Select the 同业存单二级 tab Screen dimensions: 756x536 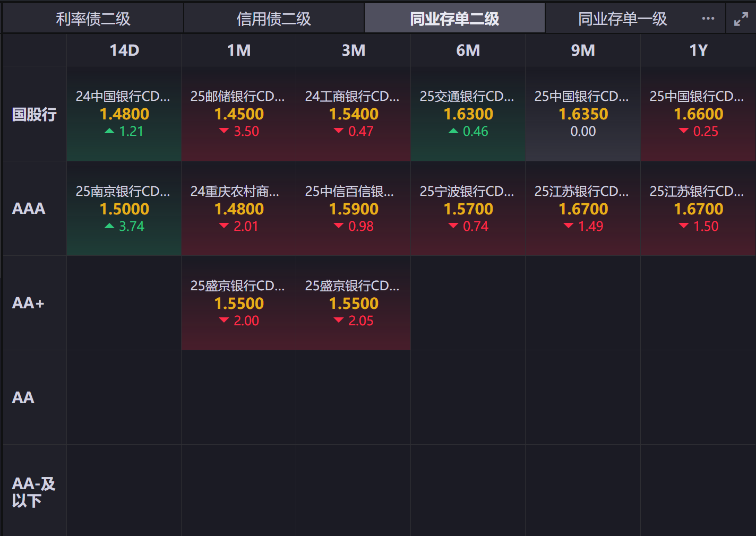point(454,19)
